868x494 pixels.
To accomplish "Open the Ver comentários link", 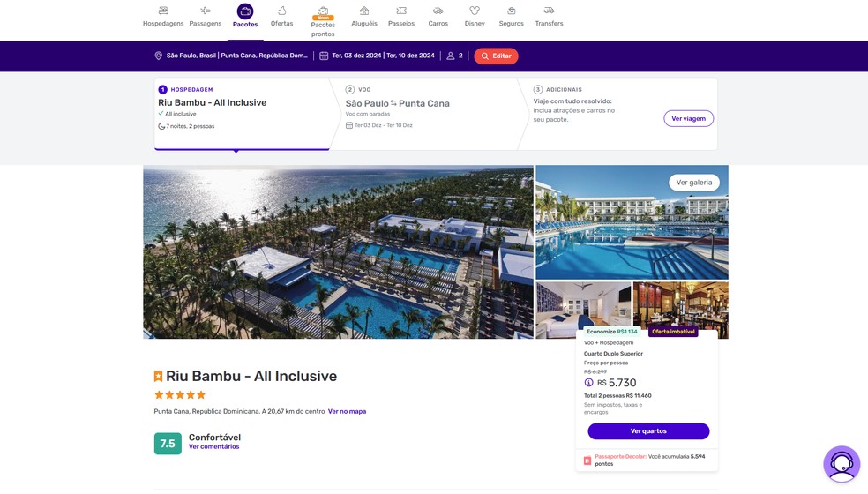I will (x=213, y=447).
